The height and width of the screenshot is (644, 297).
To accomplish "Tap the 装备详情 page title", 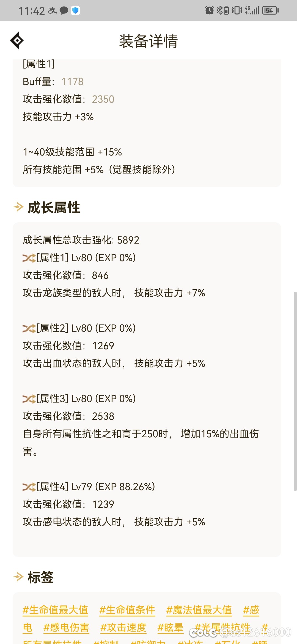I will point(148,41).
